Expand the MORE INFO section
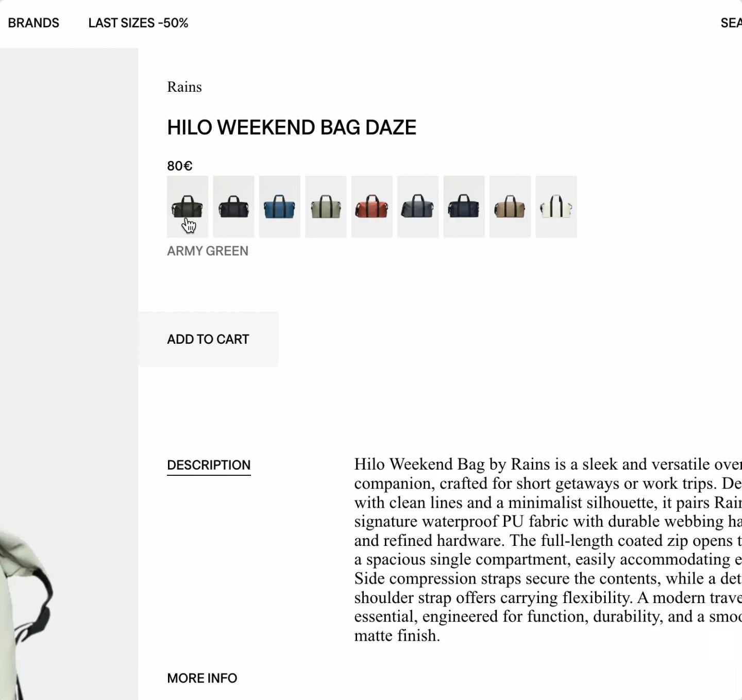Image resolution: width=742 pixels, height=700 pixels. [x=201, y=678]
